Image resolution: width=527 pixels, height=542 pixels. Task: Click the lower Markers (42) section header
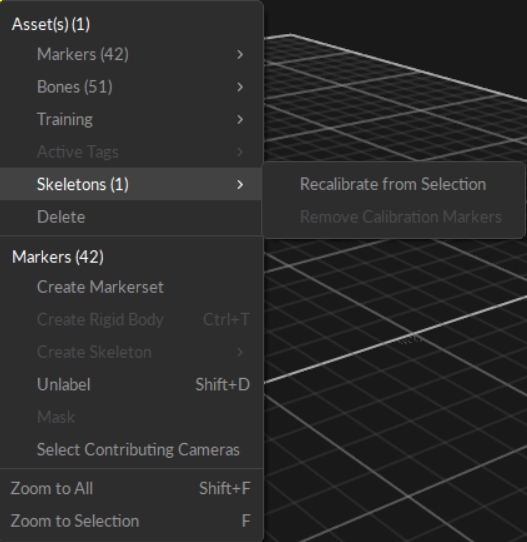(x=58, y=257)
